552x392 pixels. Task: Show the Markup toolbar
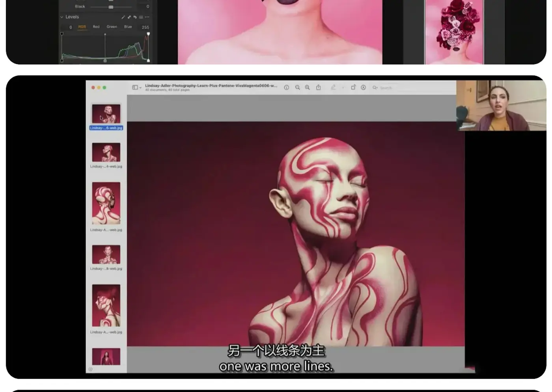tap(363, 87)
